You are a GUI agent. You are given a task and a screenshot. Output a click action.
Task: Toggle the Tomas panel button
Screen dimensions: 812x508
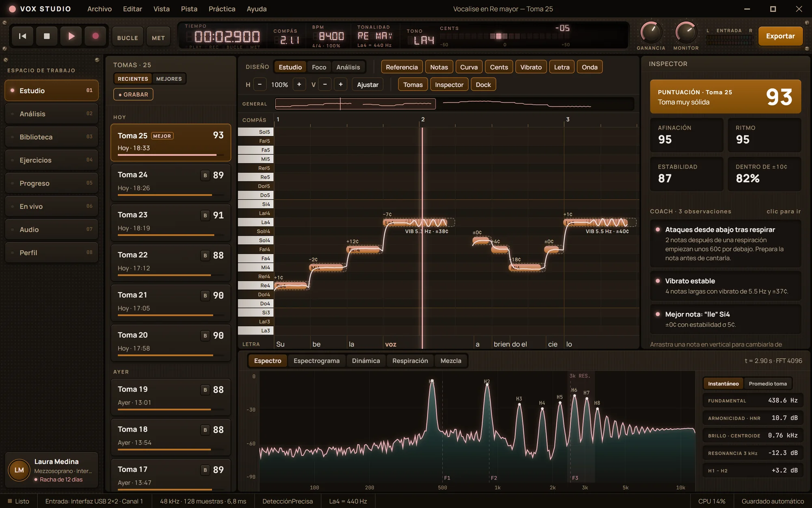(x=413, y=85)
